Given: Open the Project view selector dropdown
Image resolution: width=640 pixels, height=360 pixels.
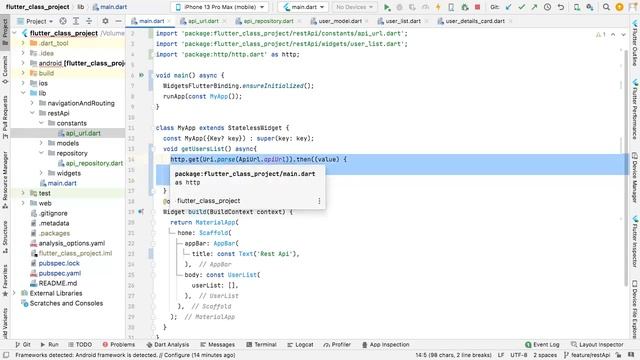Looking at the screenshot, I should point(36,21).
